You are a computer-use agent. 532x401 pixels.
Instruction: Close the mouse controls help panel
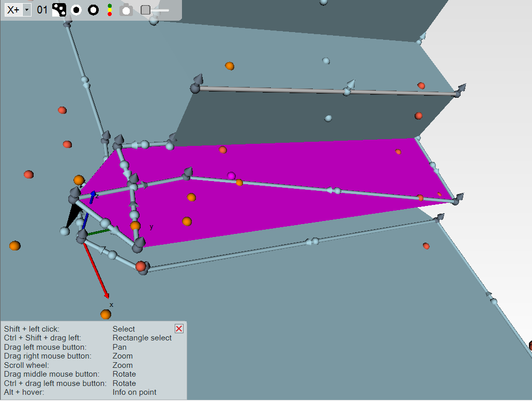point(179,329)
